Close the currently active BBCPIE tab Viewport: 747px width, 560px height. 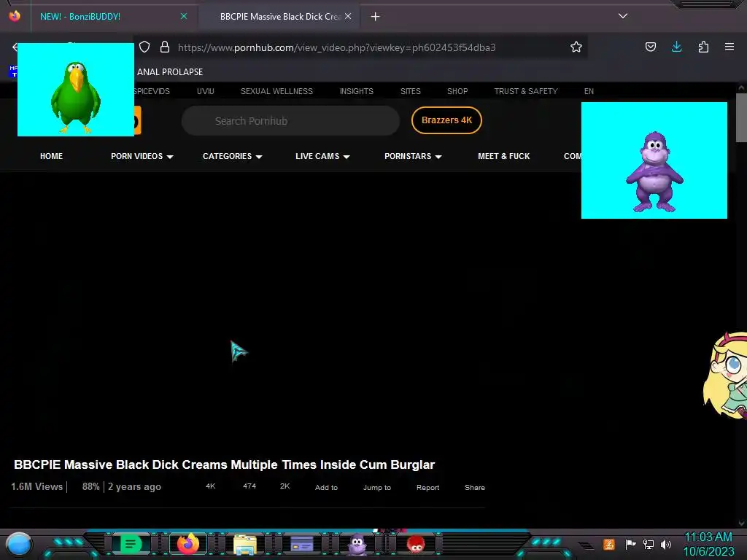(x=348, y=16)
